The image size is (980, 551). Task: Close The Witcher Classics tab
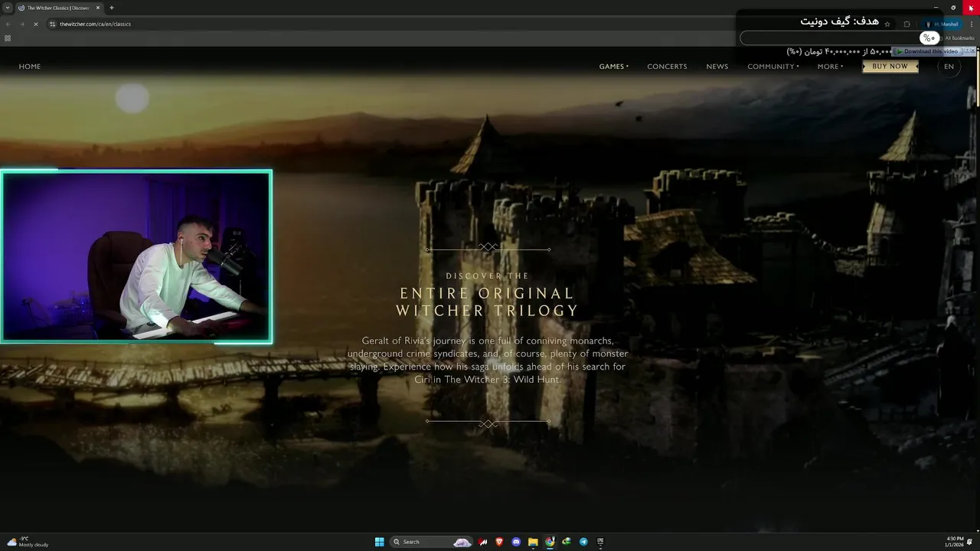[98, 8]
